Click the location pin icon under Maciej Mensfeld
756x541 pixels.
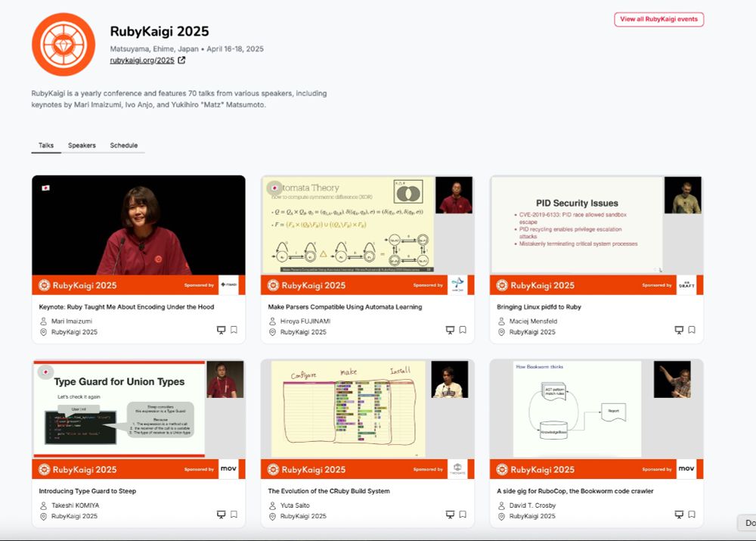pos(501,332)
